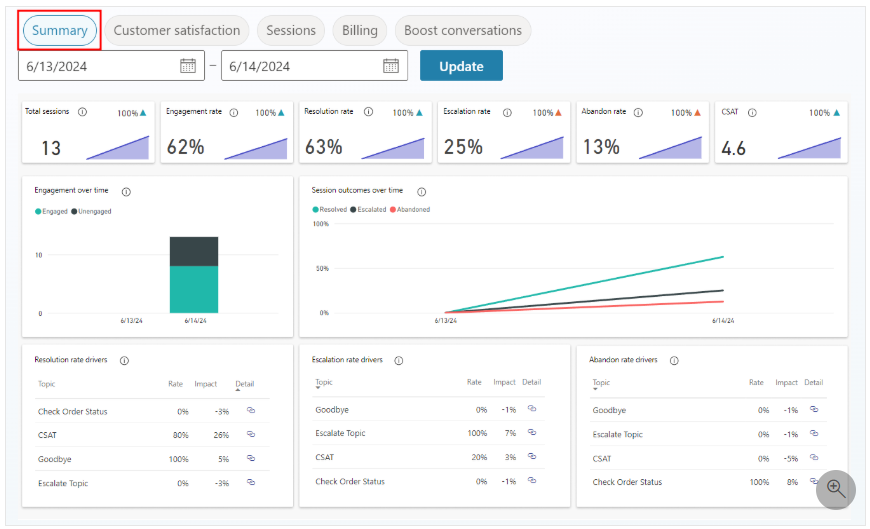Viewport: 870px width, 529px height.
Task: Open the start date calendar picker icon
Action: pyautogui.click(x=188, y=66)
